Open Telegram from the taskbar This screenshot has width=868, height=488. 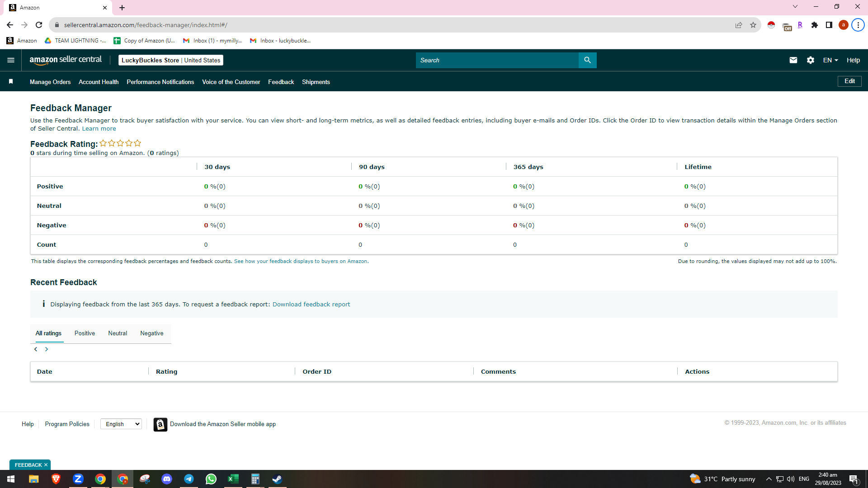[189, 479]
